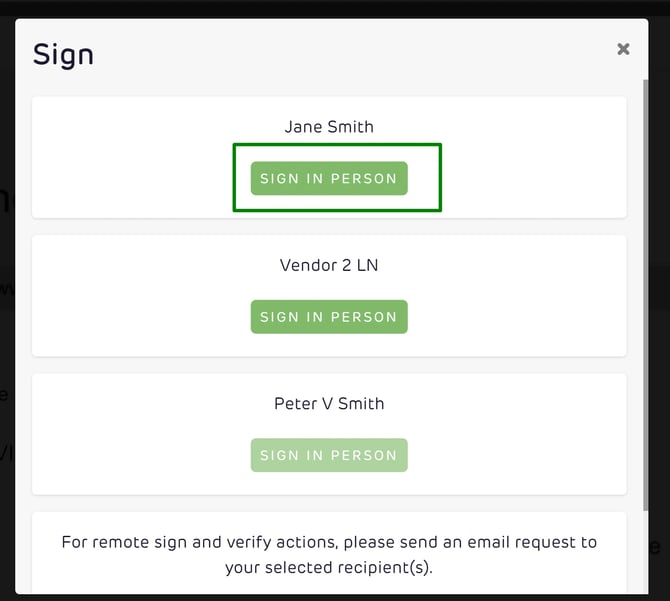Image resolution: width=670 pixels, height=601 pixels.
Task: Click Sign In Person for Jane Smith
Action: (x=329, y=178)
